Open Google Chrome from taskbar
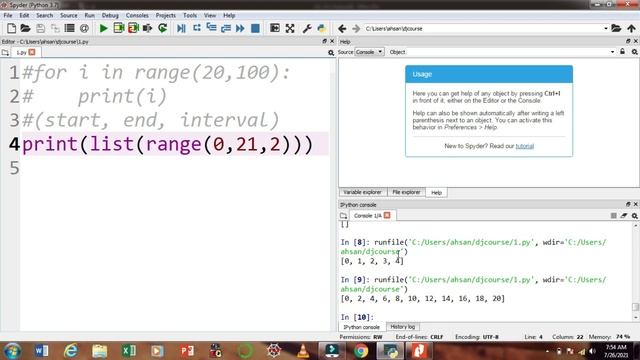This screenshot has height=360, width=640. [x=361, y=351]
